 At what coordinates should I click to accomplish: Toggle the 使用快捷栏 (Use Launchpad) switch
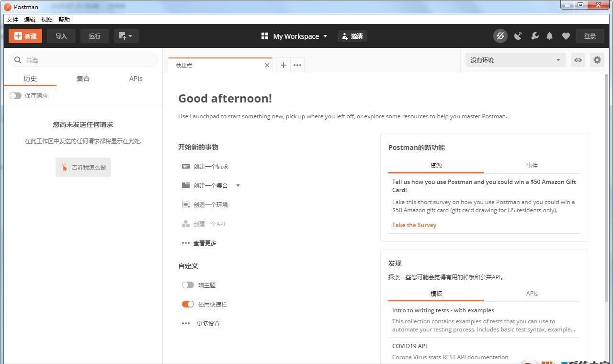tap(188, 304)
